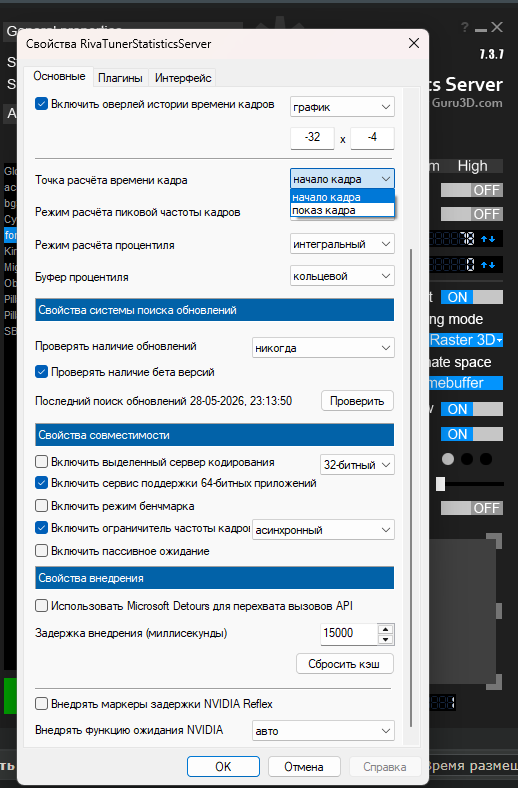Enable Включить режим бенчмарка checkbox
The height and width of the screenshot is (788, 518).
click(x=41, y=505)
